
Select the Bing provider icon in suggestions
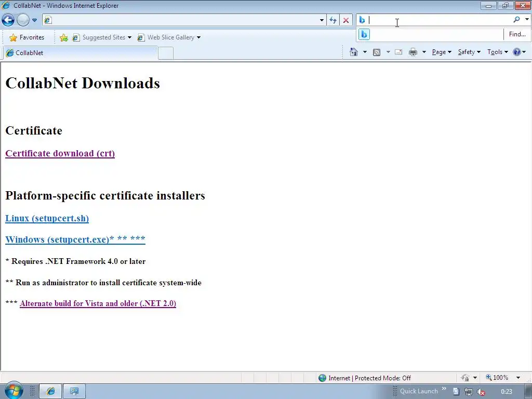pos(364,34)
